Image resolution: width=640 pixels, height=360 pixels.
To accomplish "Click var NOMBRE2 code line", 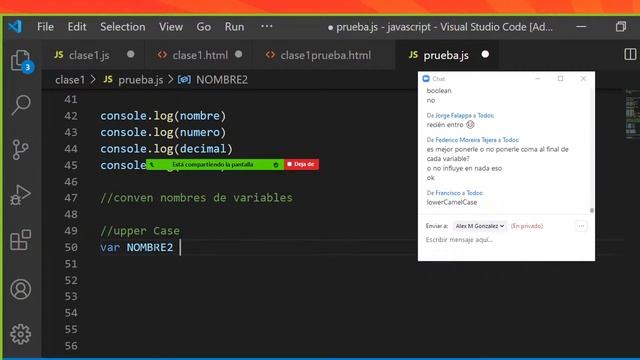I will 137,247.
